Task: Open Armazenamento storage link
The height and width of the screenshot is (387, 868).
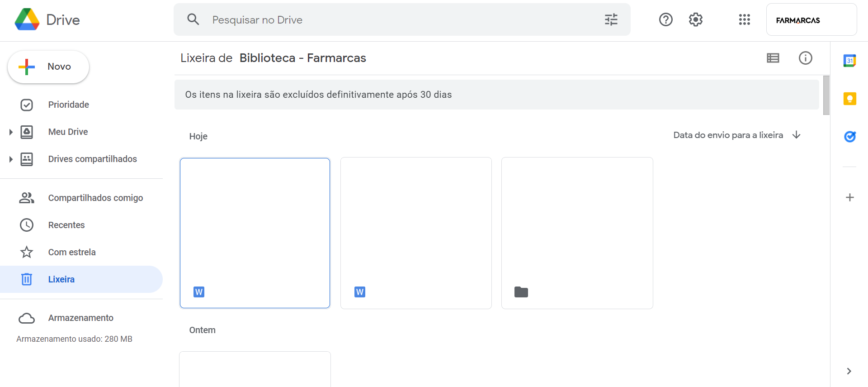Action: [80, 318]
